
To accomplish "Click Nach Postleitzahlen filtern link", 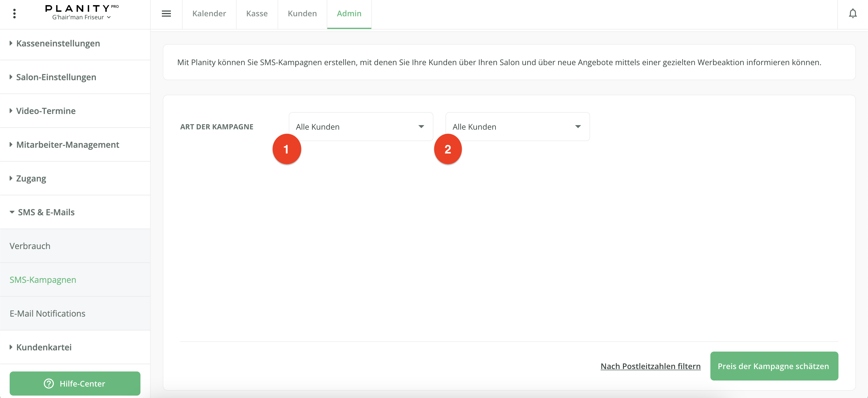I will click(650, 366).
